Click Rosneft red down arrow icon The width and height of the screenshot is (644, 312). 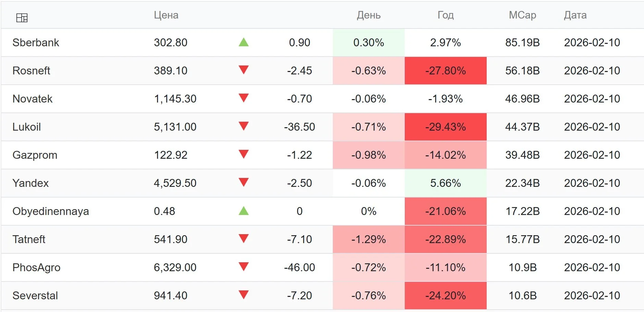pos(244,70)
